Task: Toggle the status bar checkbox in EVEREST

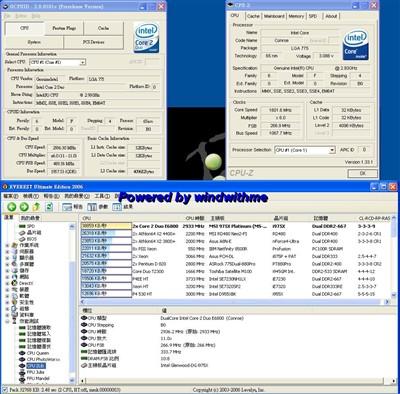Action: (4, 389)
